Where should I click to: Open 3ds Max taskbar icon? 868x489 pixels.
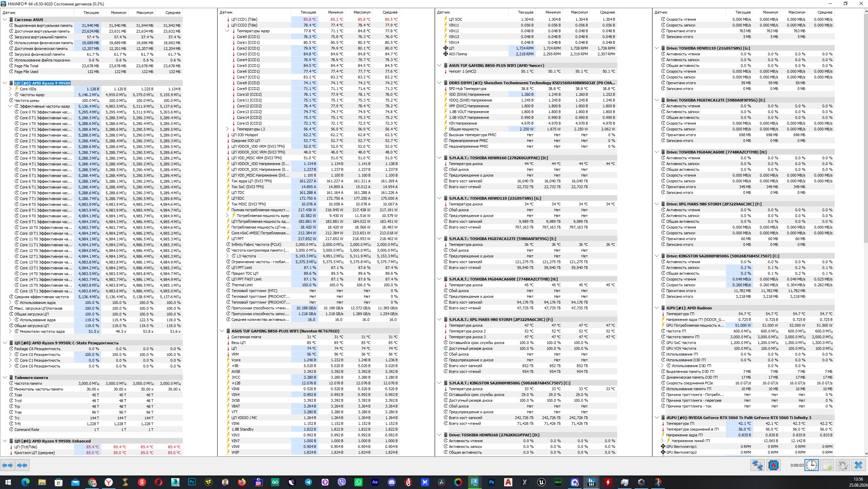(475, 482)
